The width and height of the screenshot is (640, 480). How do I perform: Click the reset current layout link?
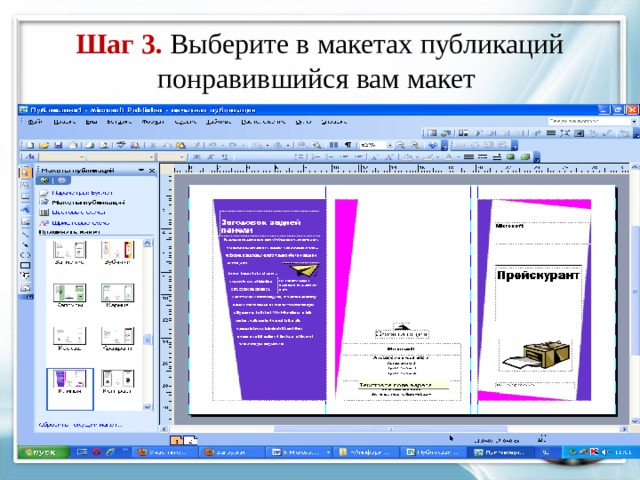[x=80, y=425]
